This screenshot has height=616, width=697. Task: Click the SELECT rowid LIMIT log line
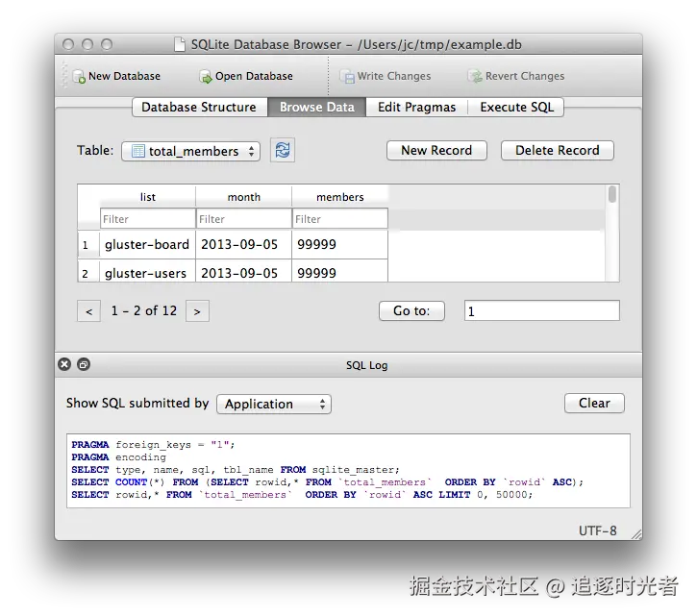tap(302, 494)
